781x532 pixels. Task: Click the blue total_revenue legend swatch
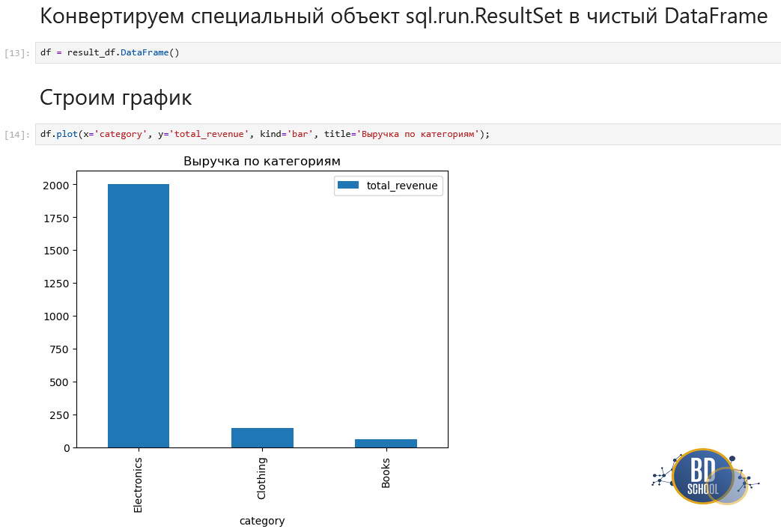click(347, 185)
